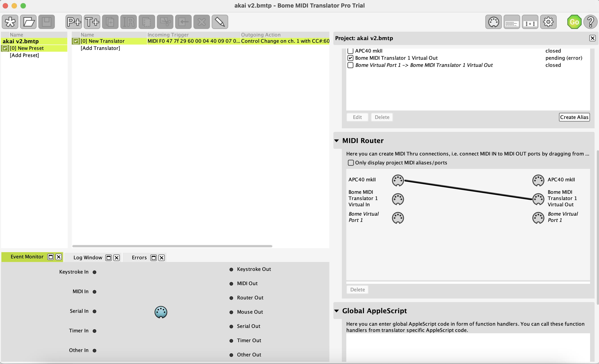The image size is (599, 364).
Task: Collapse the Global AppleScript section
Action: pos(336,311)
